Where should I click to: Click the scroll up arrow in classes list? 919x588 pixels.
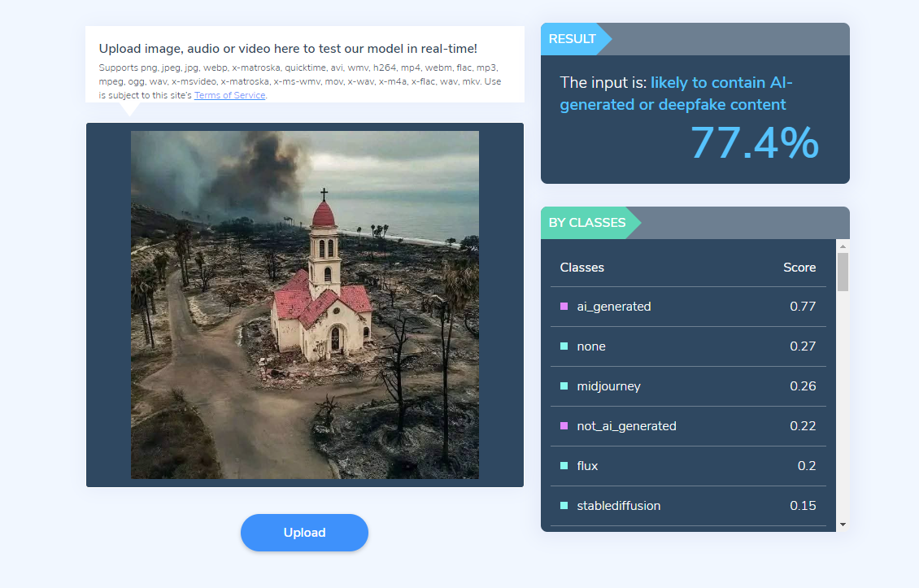[843, 246]
